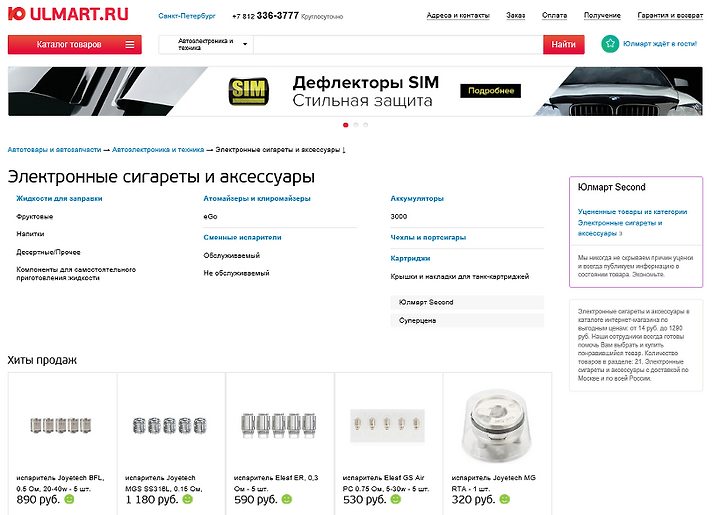
Task: Expand the breadcrumb category arrow
Action: tap(344, 150)
